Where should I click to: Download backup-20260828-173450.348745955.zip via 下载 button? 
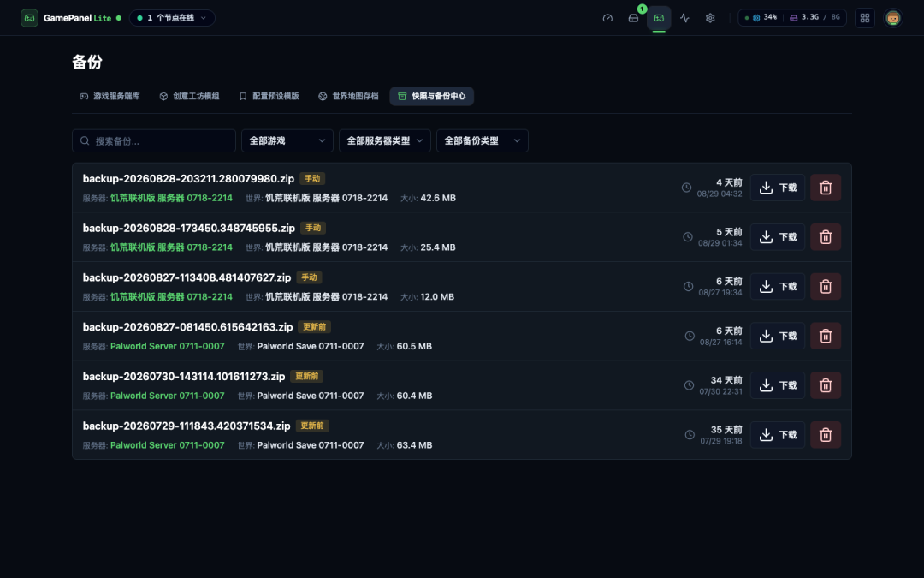click(x=778, y=237)
